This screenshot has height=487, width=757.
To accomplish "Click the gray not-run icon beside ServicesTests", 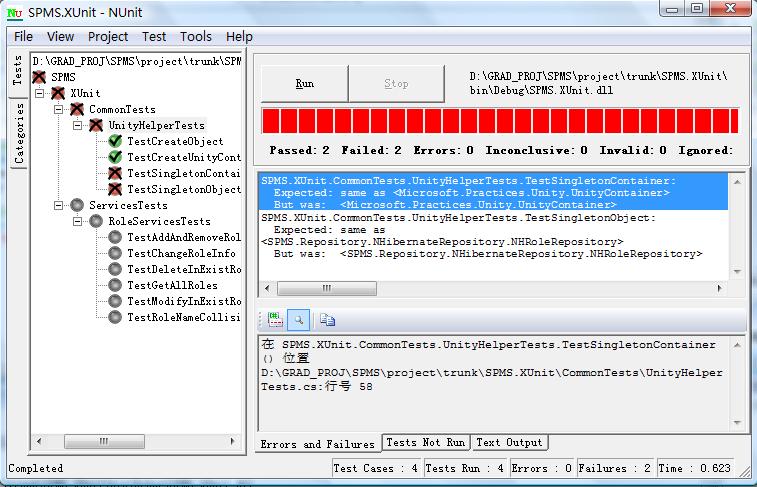I will [77, 205].
